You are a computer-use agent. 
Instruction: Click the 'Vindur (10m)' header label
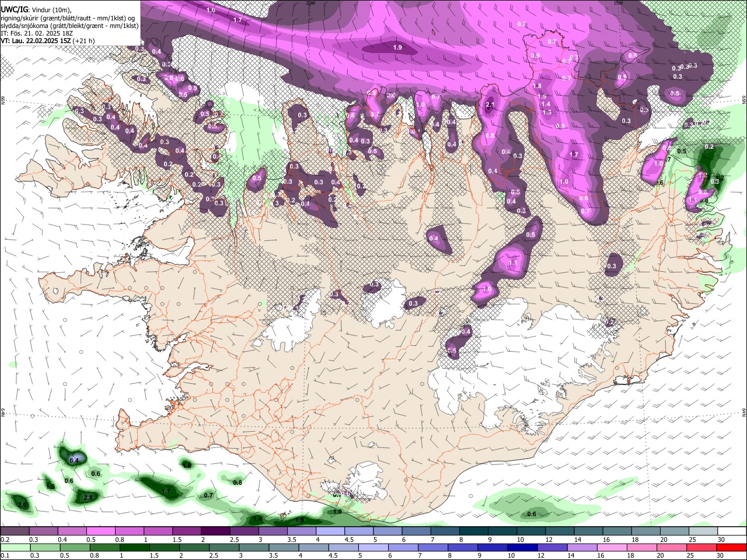(51, 10)
